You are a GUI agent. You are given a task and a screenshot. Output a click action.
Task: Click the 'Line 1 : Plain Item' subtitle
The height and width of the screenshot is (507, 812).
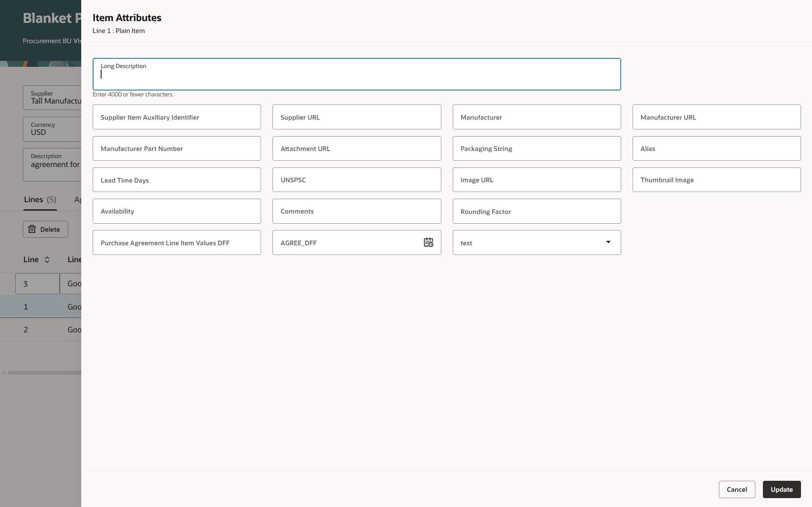118,31
